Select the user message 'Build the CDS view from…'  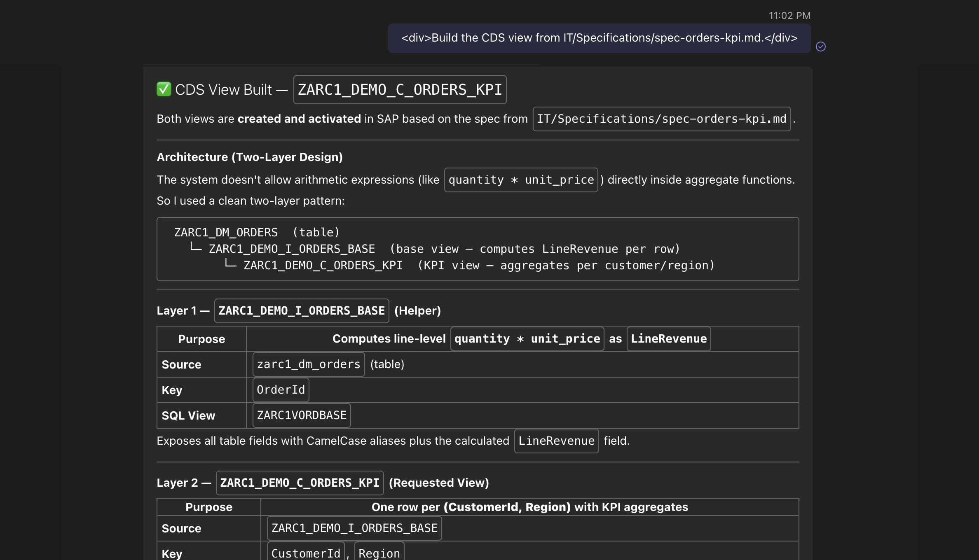tap(600, 38)
